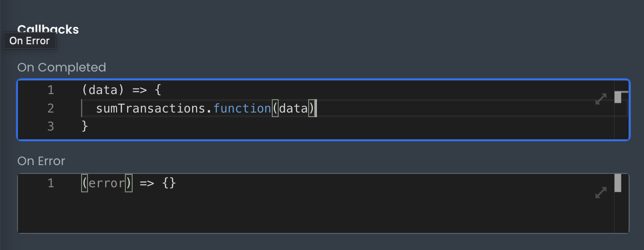Click the blue 'function' keyword
This screenshot has width=644, height=250.
coord(242,108)
